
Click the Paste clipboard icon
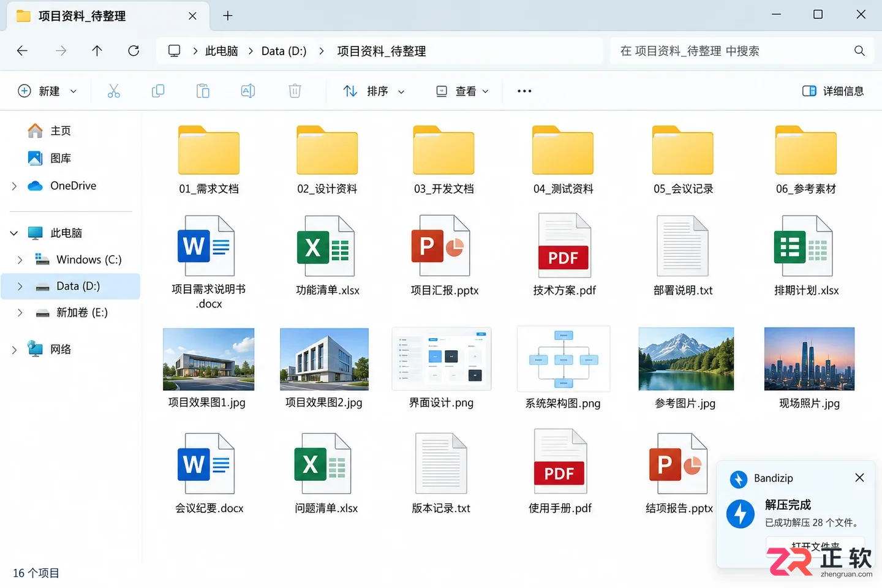(203, 91)
